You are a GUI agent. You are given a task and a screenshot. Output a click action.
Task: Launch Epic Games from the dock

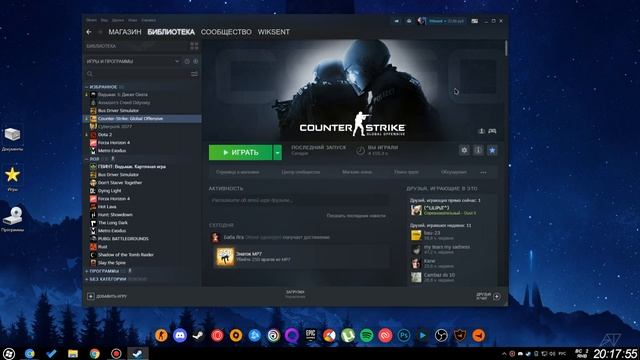click(311, 336)
